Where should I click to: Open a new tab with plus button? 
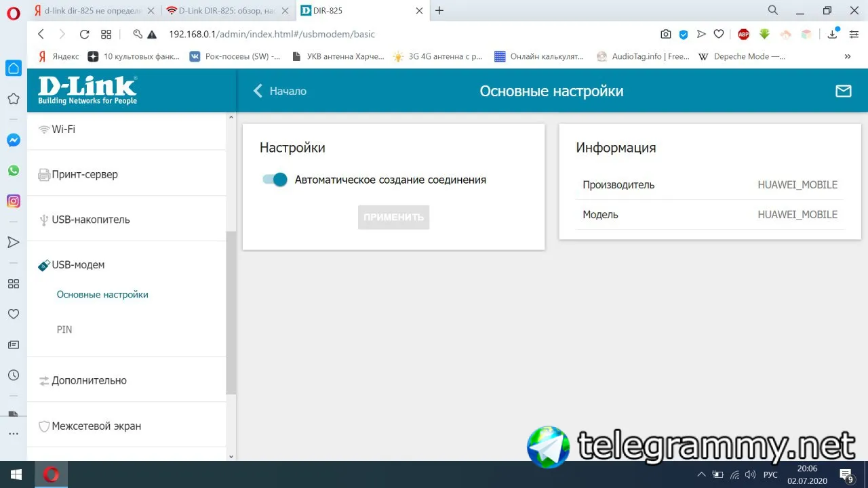click(x=439, y=10)
